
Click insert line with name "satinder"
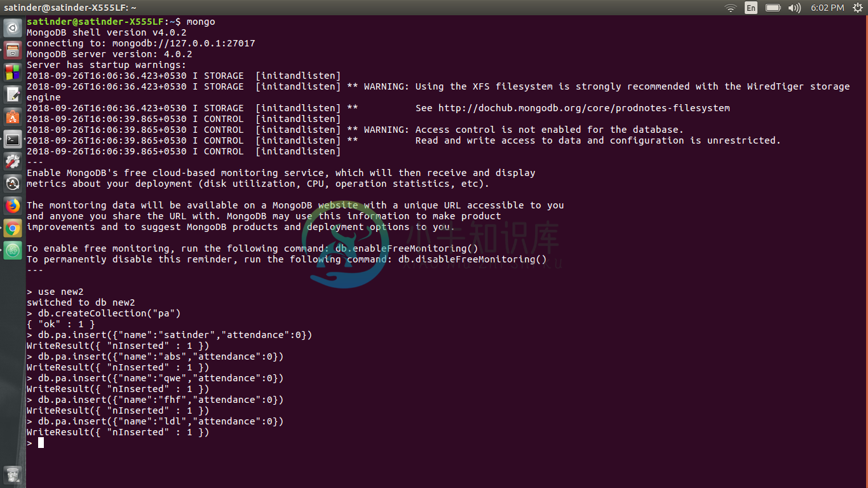pos(170,335)
